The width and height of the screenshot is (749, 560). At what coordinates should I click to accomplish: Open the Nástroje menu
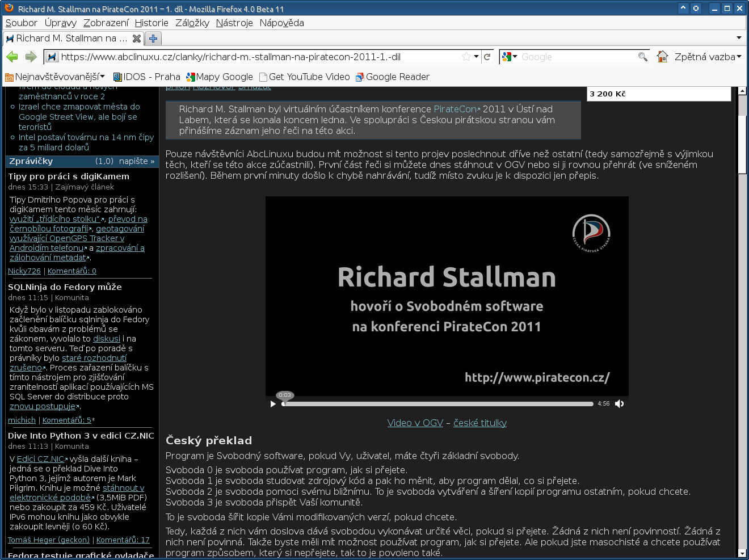[x=234, y=23]
